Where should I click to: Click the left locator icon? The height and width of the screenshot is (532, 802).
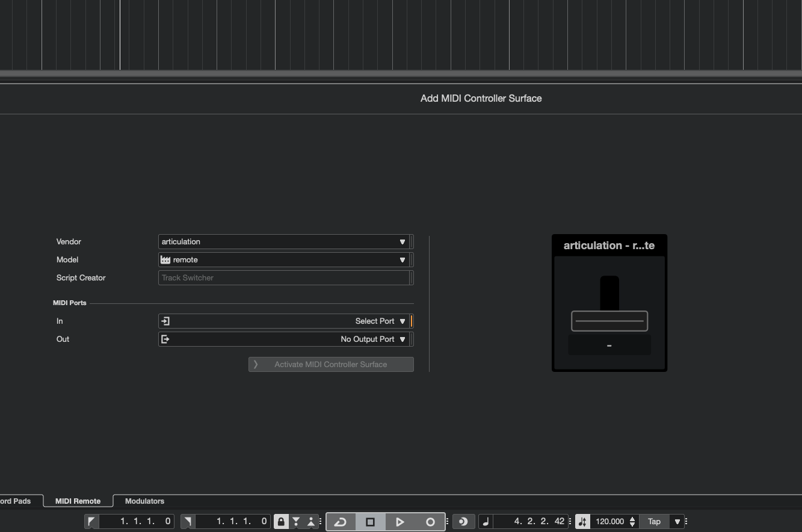91,521
